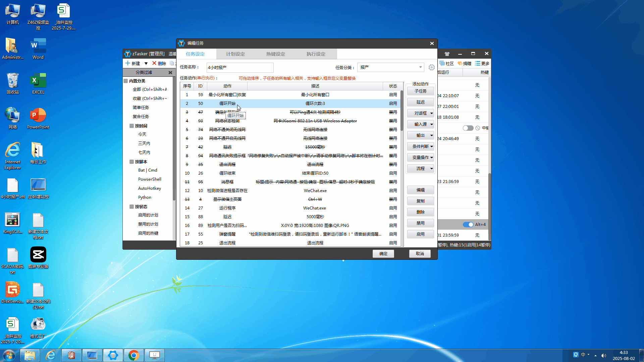Open KingSCADA desktop icon
Viewport: 644px width, 362px height.
(x=13, y=223)
